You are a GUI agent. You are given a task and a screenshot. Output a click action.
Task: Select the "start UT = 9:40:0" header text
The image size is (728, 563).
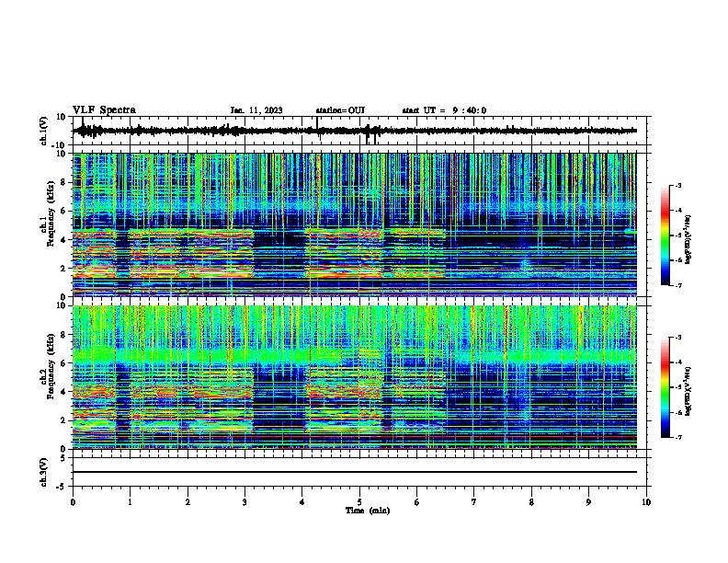tap(444, 110)
